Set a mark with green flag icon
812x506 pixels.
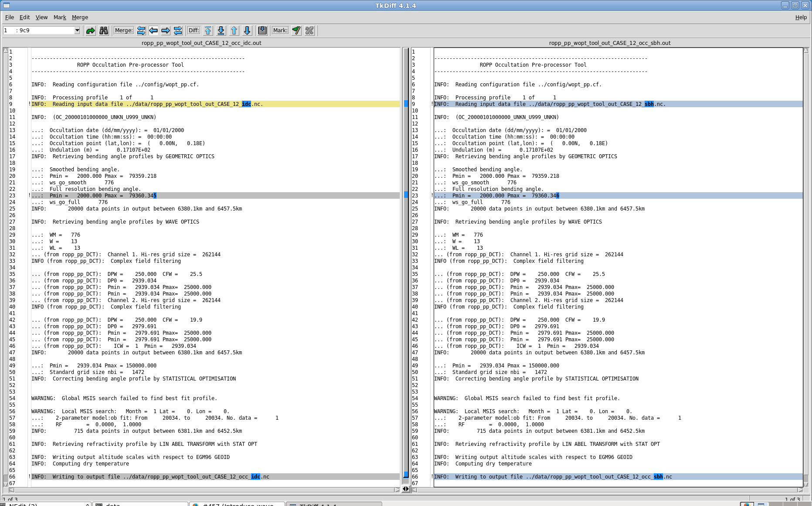tap(296, 31)
